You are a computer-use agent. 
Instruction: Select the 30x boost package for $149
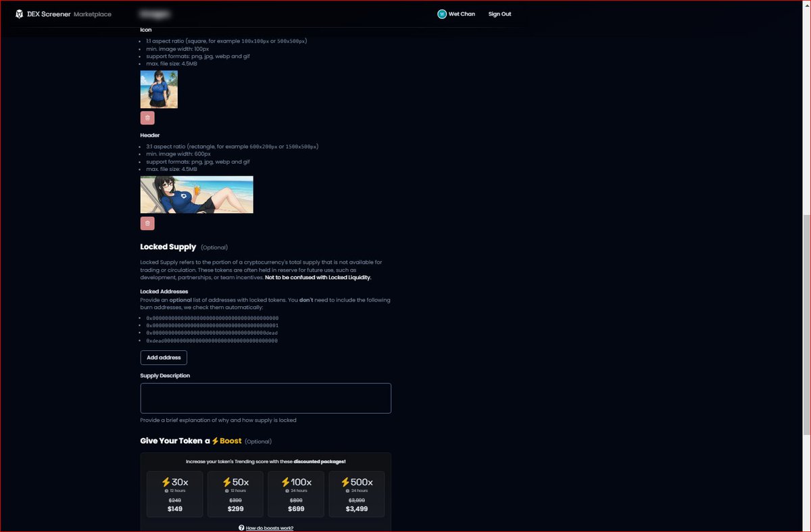click(175, 494)
